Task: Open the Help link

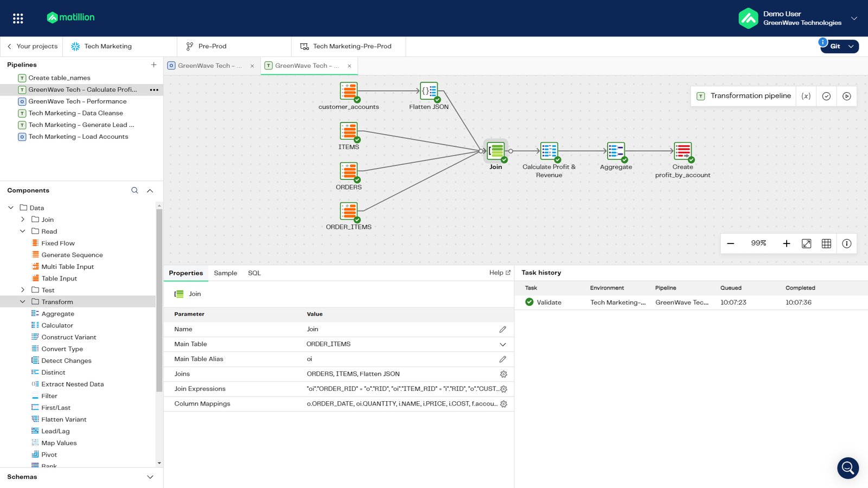Action: (500, 273)
